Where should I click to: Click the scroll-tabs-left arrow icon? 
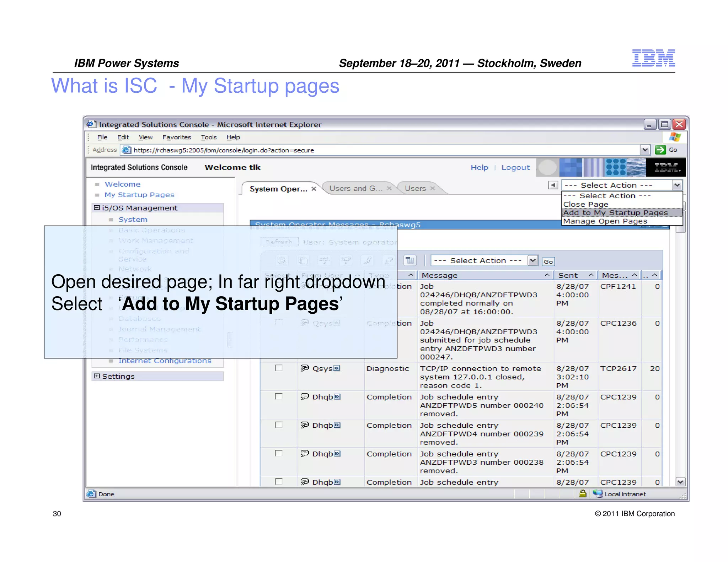pyautogui.click(x=553, y=185)
